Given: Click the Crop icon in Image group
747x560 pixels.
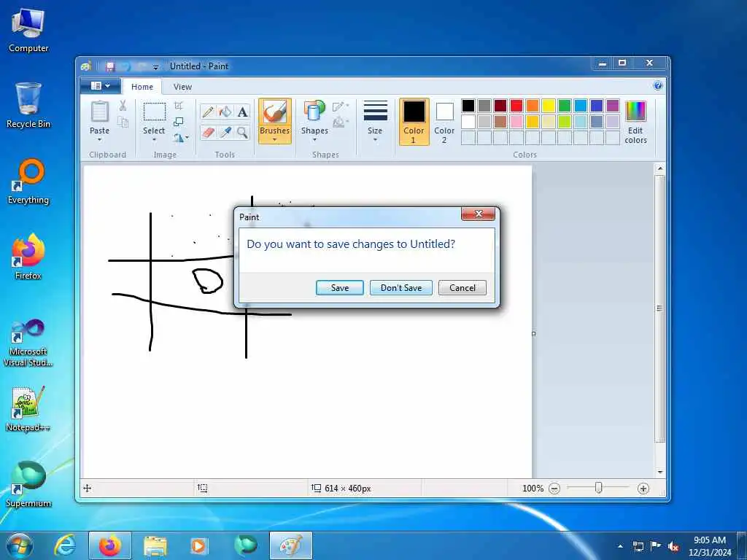Looking at the screenshot, I should 179,106.
